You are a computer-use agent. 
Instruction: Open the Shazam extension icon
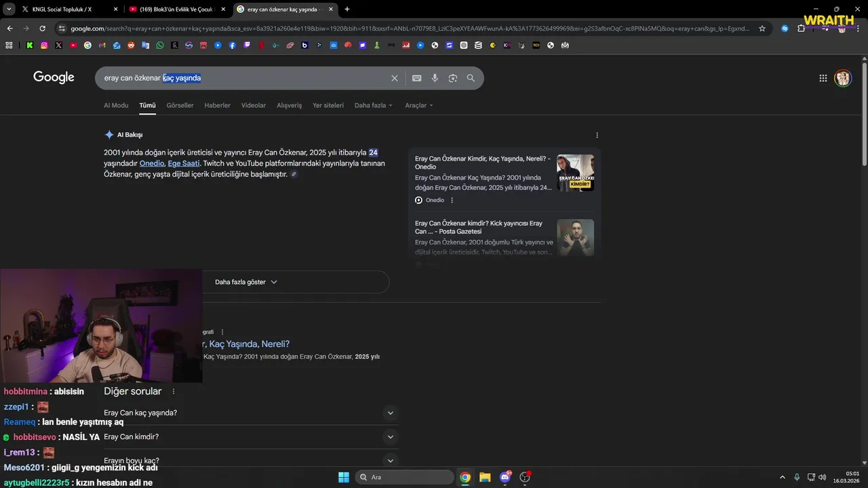[x=785, y=28]
